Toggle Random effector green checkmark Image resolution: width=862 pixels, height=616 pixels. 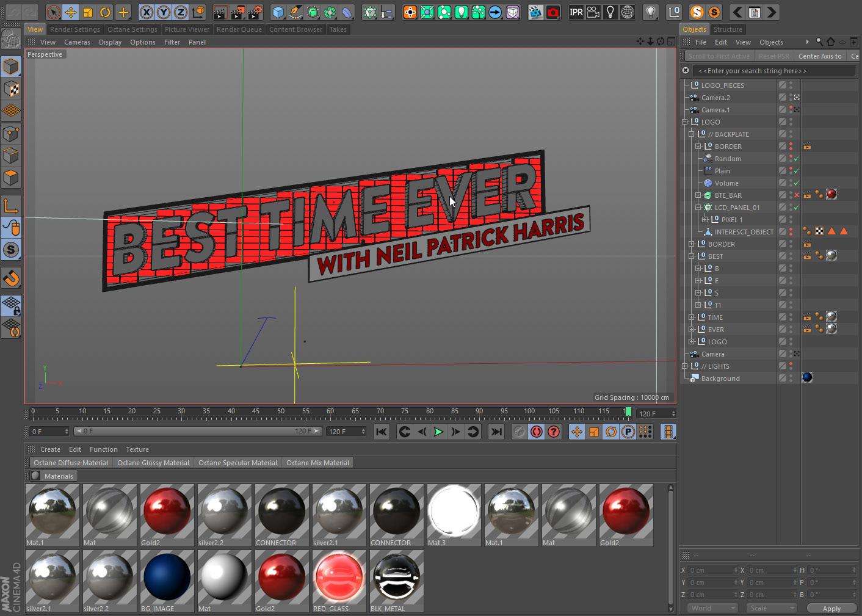point(797,159)
